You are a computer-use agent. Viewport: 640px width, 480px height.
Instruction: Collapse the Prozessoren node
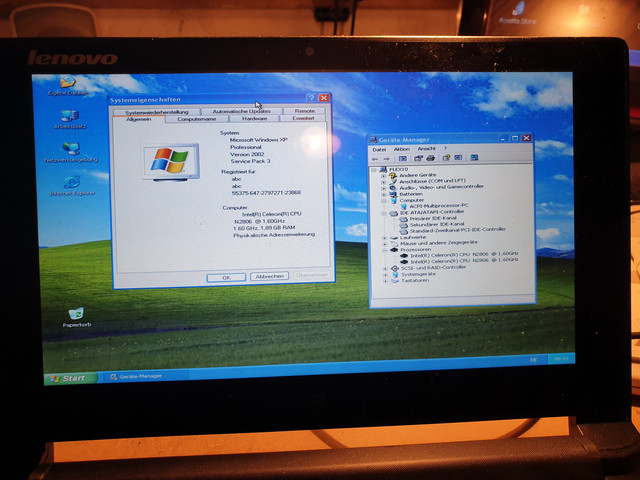385,250
